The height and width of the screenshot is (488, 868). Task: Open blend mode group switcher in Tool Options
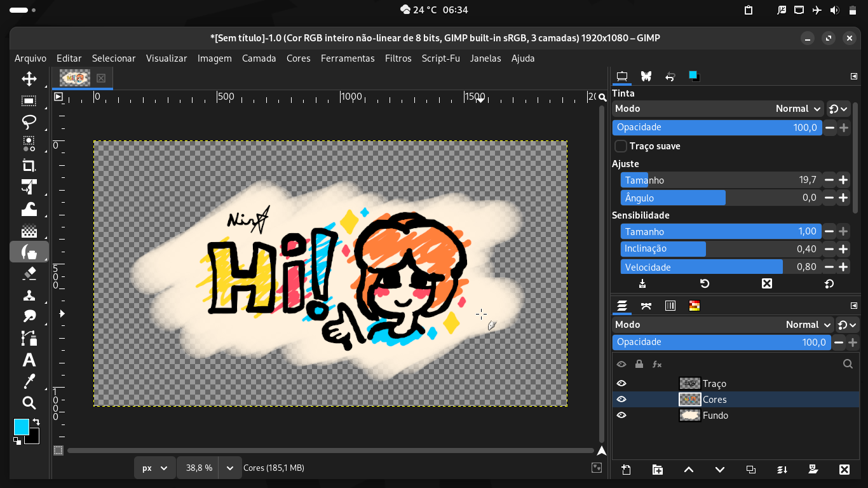(839, 109)
